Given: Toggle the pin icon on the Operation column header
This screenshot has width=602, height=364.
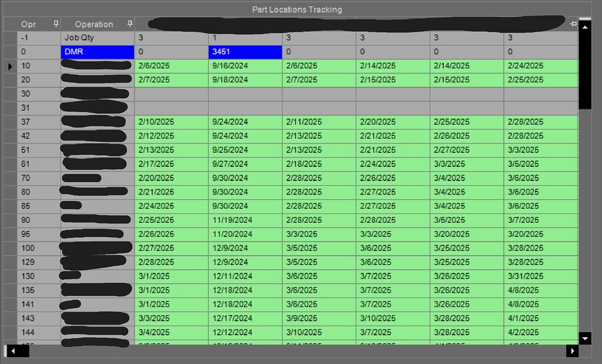Looking at the screenshot, I should tap(129, 24).
